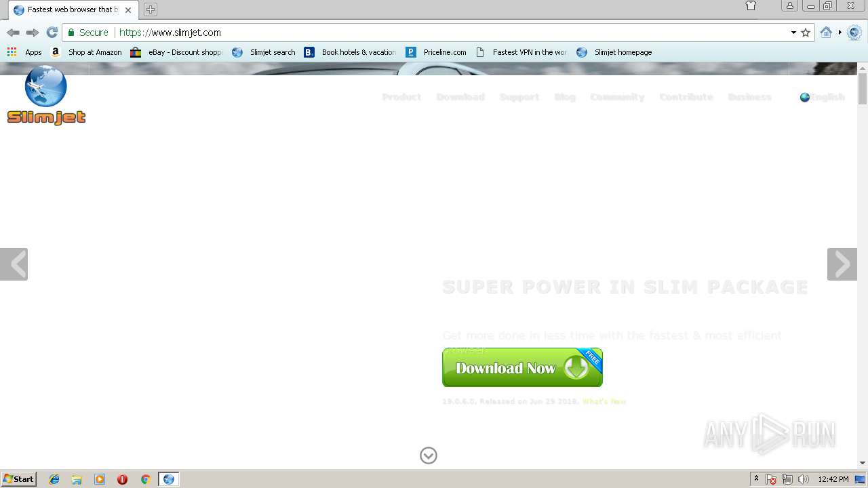The width and height of the screenshot is (868, 488).
Task: Open the Priceline.com bookmark
Action: pyautogui.click(x=436, y=52)
